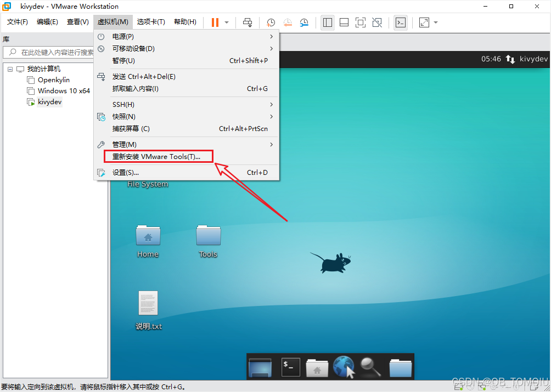Open folder icon at dock right end

[401, 367]
